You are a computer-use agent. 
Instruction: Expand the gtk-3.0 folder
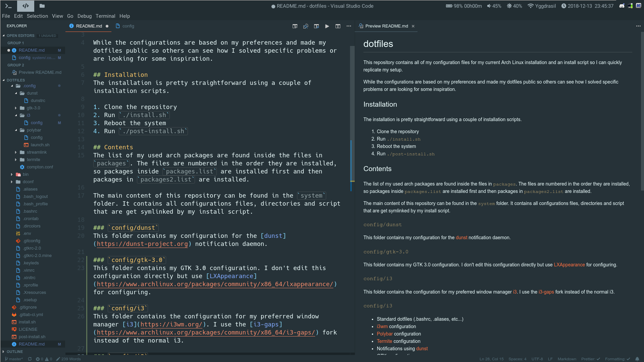[x=33, y=108]
